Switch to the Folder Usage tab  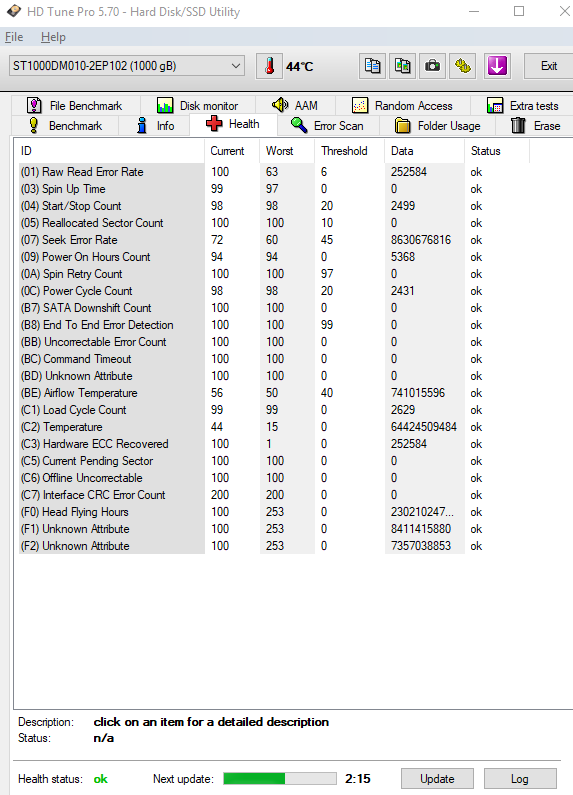coord(438,126)
